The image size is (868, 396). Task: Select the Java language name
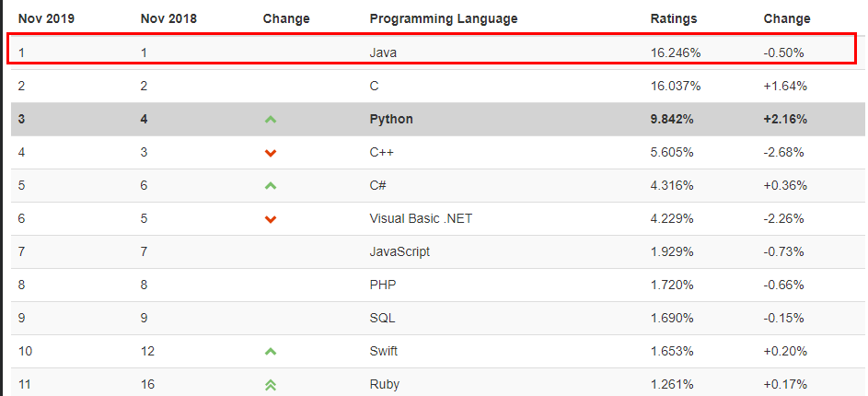(384, 52)
